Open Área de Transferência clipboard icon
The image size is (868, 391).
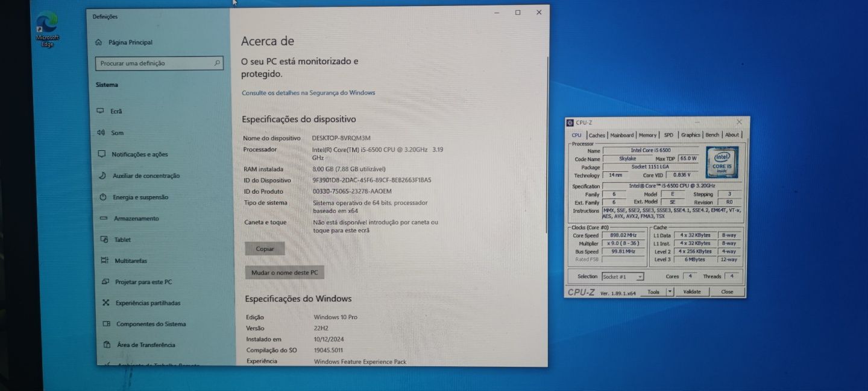point(107,345)
